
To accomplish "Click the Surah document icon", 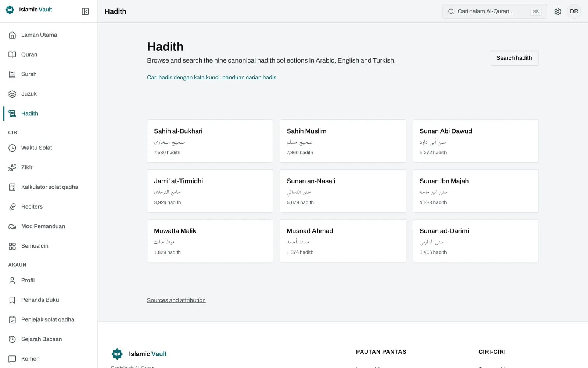I will [12, 74].
